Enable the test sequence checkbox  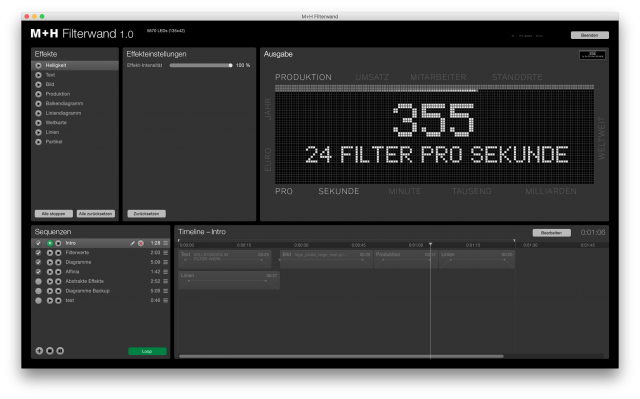click(38, 301)
